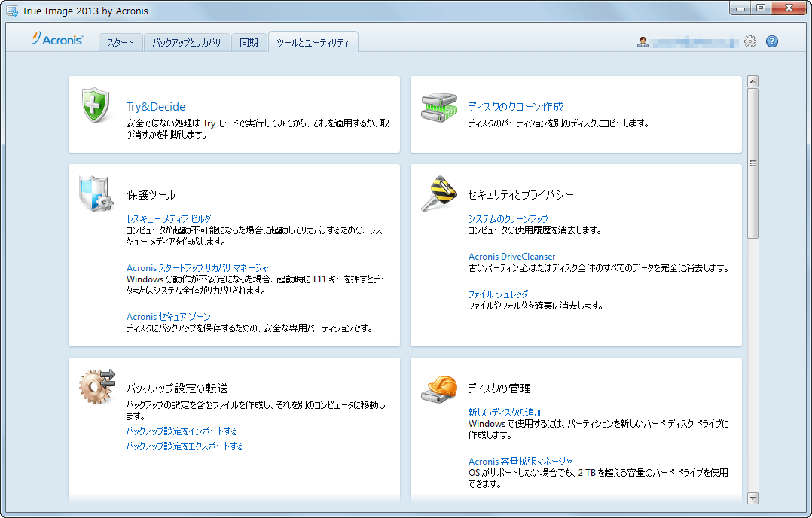Click the 保護ツール shield with gear icon
The height and width of the screenshot is (518, 812).
(96, 194)
